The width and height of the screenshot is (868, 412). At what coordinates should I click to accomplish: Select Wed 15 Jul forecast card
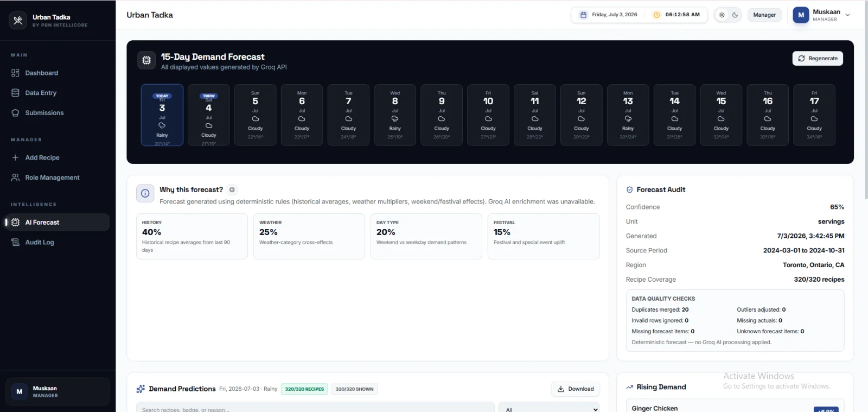pos(721,115)
